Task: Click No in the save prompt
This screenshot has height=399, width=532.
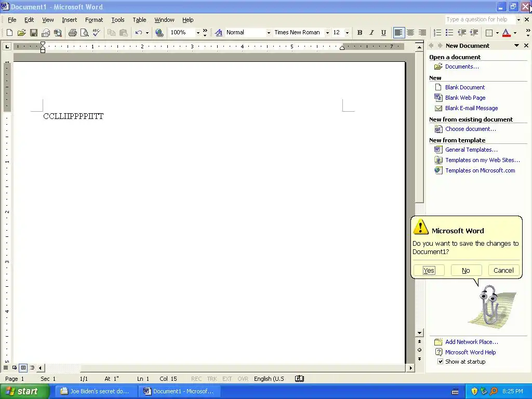Action: click(466, 270)
